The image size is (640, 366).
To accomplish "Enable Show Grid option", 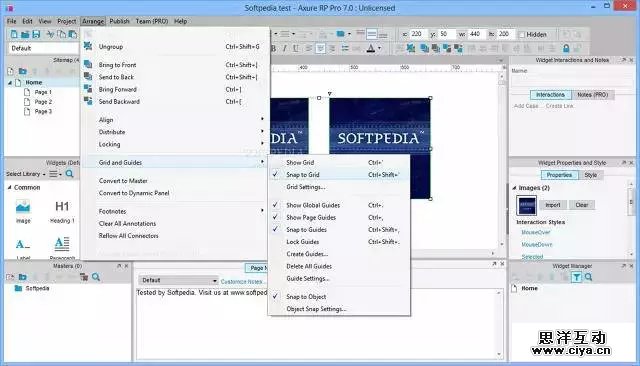I will [339, 162].
